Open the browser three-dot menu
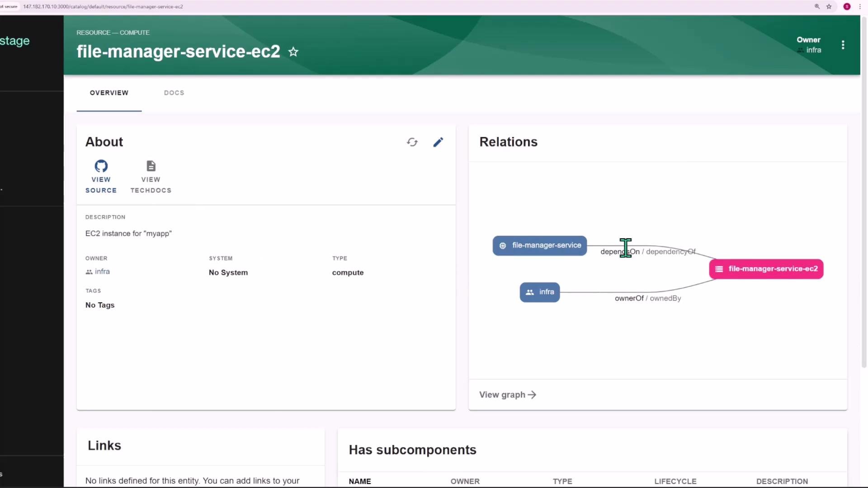This screenshot has width=868, height=488. (860, 6)
